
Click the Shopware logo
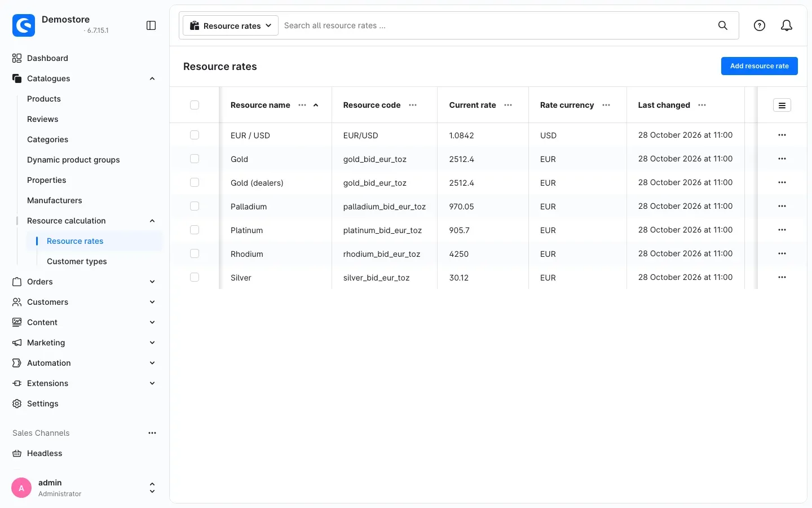[24, 25]
